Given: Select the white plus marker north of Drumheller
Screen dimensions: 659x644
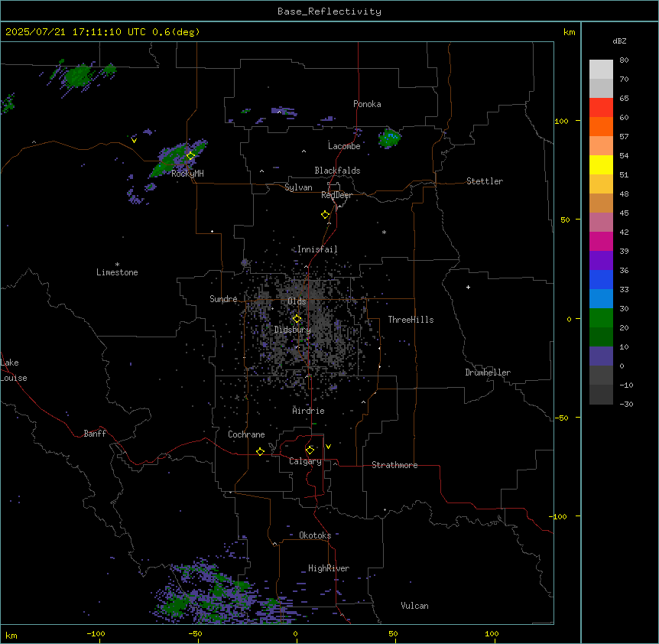Looking at the screenshot, I should pos(468,287).
